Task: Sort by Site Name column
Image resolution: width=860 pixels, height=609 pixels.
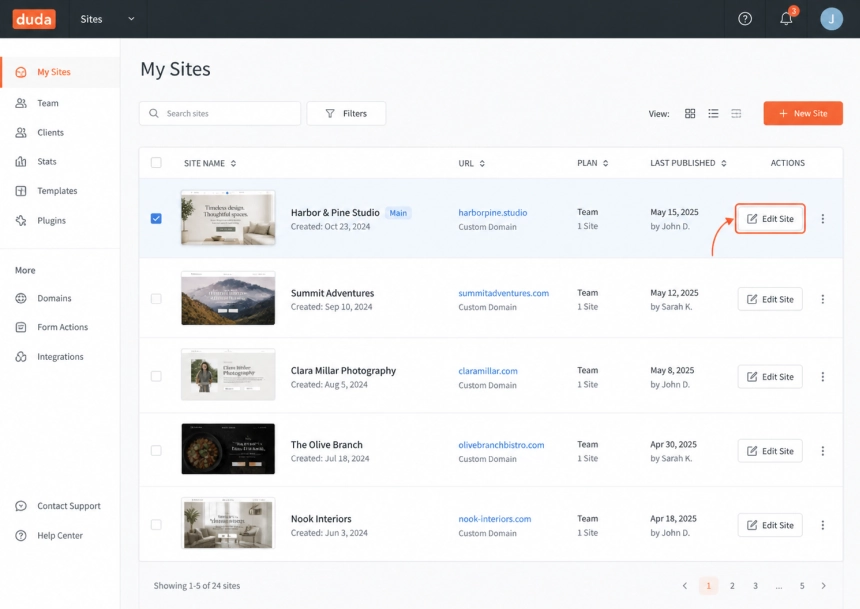Action: [210, 163]
